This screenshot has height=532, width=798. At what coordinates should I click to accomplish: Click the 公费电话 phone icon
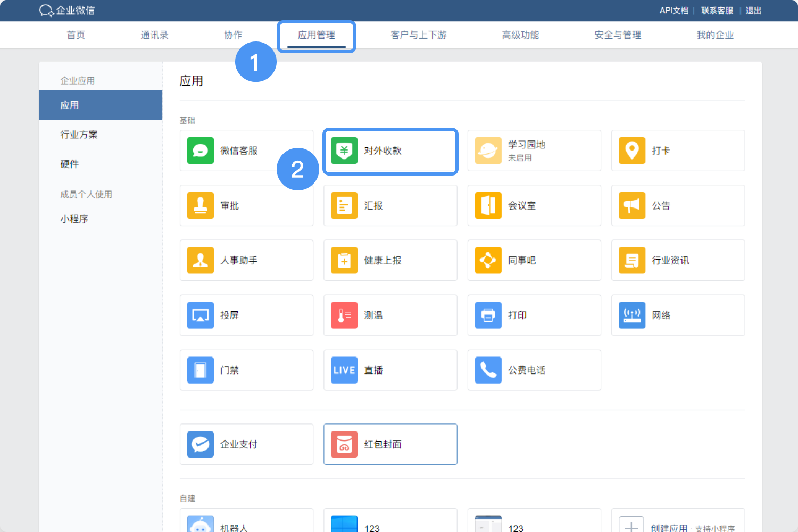pos(488,370)
